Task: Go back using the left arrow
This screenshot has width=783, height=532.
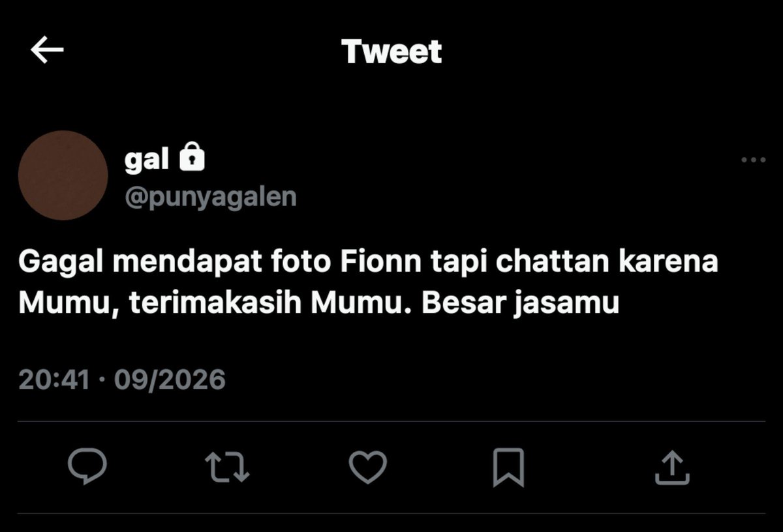Action: click(47, 51)
